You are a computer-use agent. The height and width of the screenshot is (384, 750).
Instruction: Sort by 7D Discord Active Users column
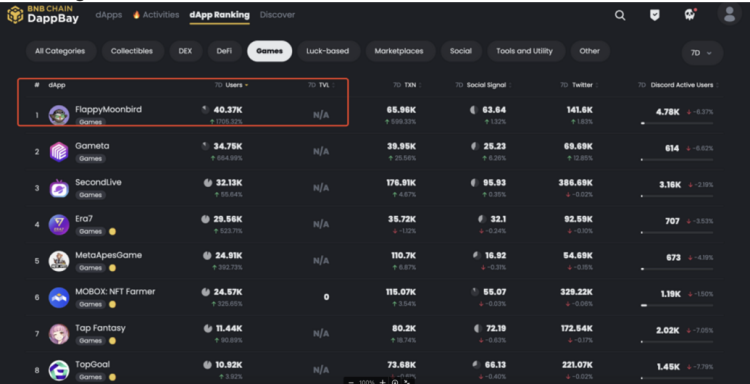point(678,85)
